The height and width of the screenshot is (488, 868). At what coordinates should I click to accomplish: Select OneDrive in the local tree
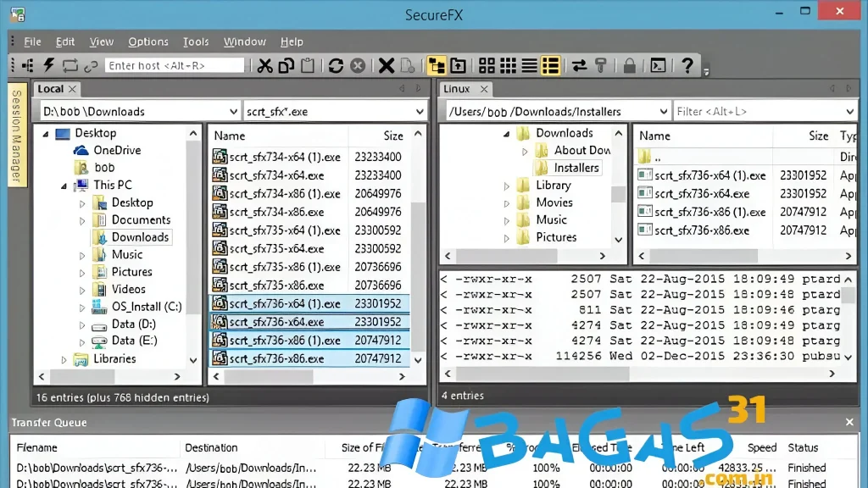coord(117,151)
